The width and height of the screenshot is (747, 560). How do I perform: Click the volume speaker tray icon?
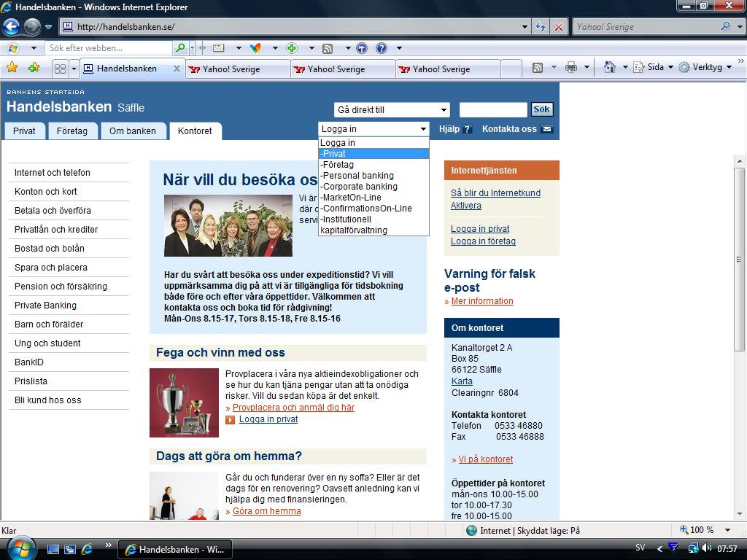[706, 548]
